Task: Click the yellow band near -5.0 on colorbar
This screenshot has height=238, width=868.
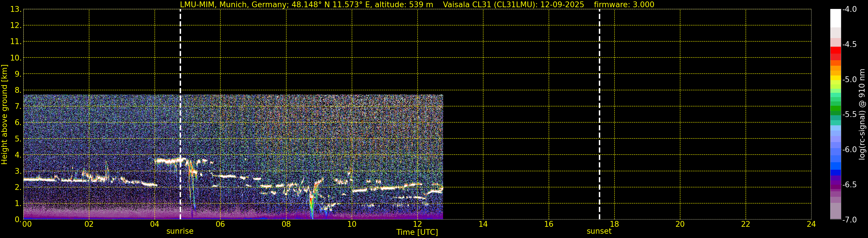Action: [836, 78]
